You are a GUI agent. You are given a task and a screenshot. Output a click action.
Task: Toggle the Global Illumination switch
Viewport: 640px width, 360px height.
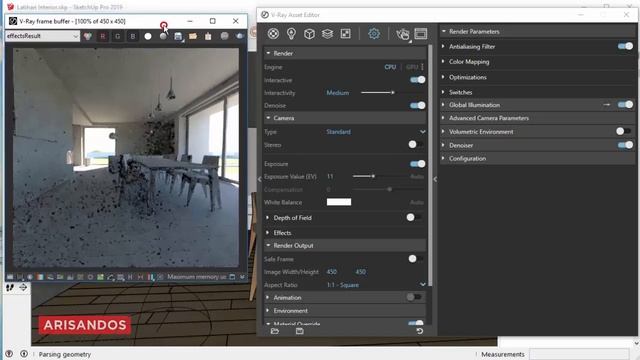(625, 105)
